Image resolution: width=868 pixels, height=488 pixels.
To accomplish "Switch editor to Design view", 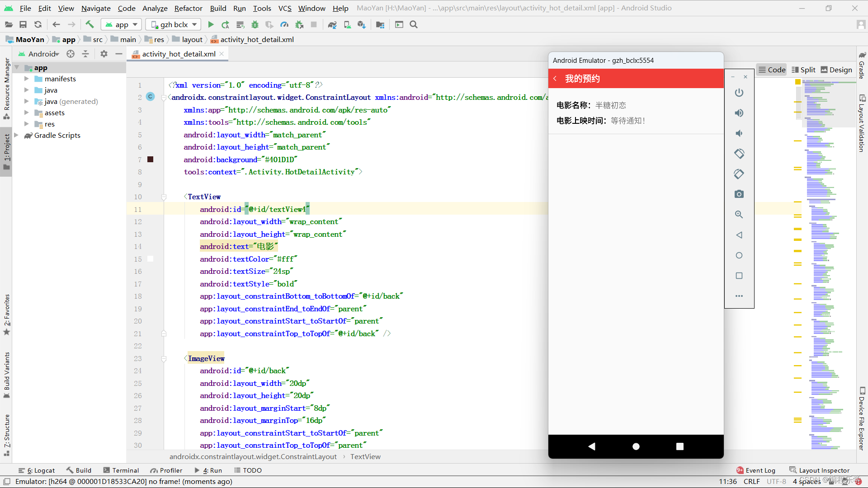I will [x=836, y=70].
